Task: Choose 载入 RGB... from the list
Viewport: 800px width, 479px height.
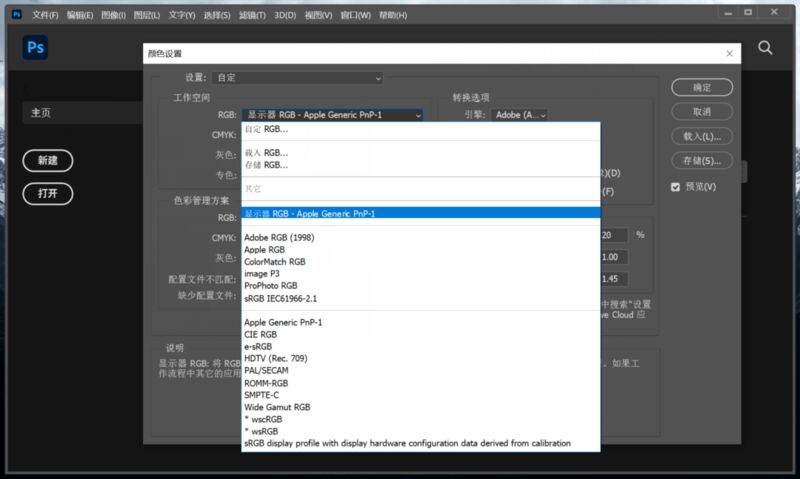Action: (421, 153)
